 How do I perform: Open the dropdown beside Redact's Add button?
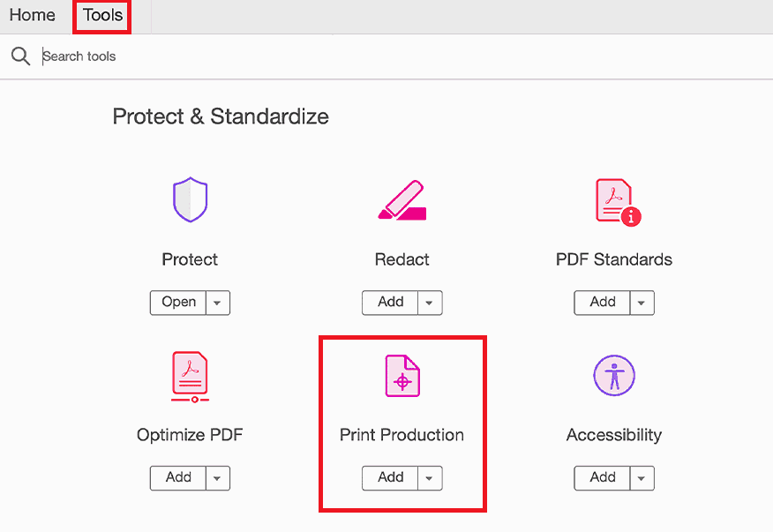[x=430, y=303]
